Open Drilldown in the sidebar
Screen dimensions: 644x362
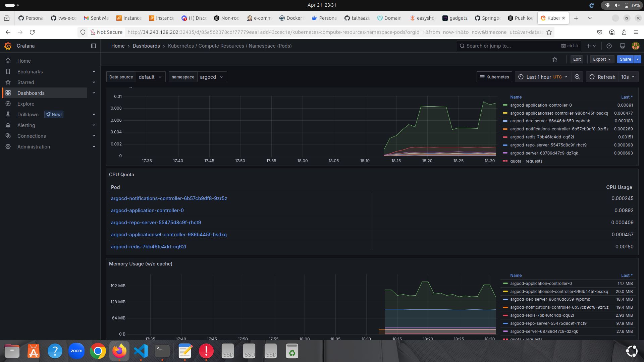click(x=28, y=115)
